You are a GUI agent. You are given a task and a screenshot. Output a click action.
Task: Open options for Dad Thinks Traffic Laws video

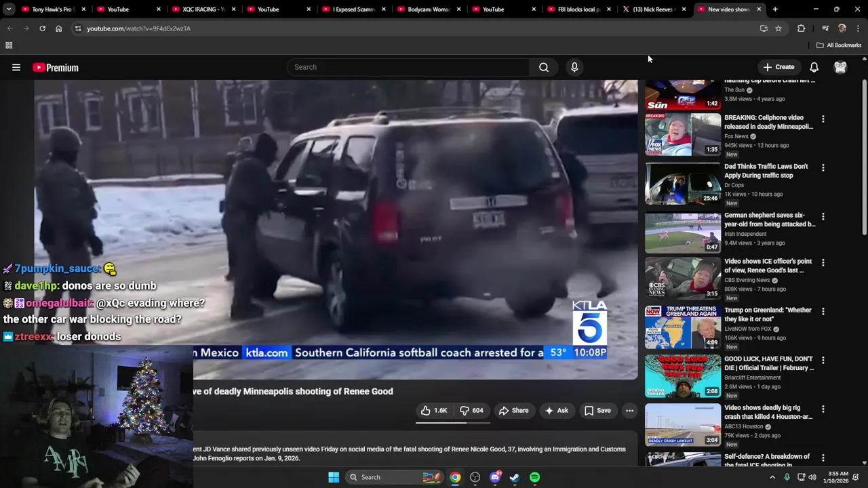(823, 167)
